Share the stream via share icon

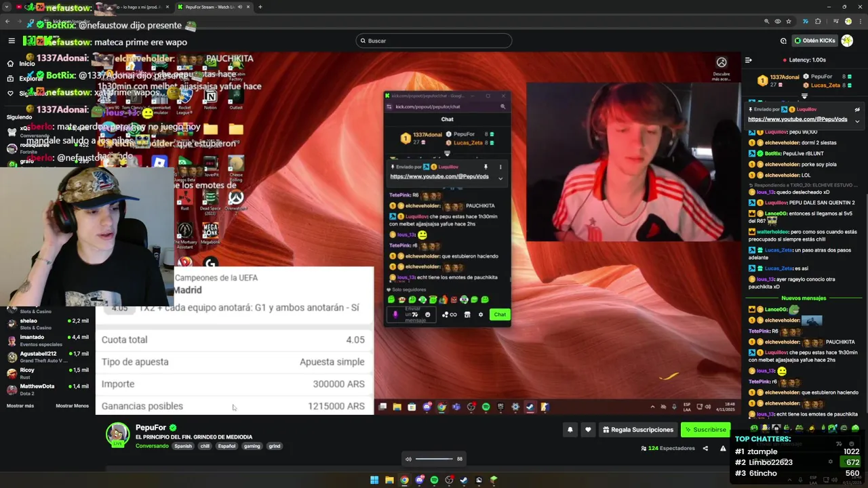(x=705, y=448)
